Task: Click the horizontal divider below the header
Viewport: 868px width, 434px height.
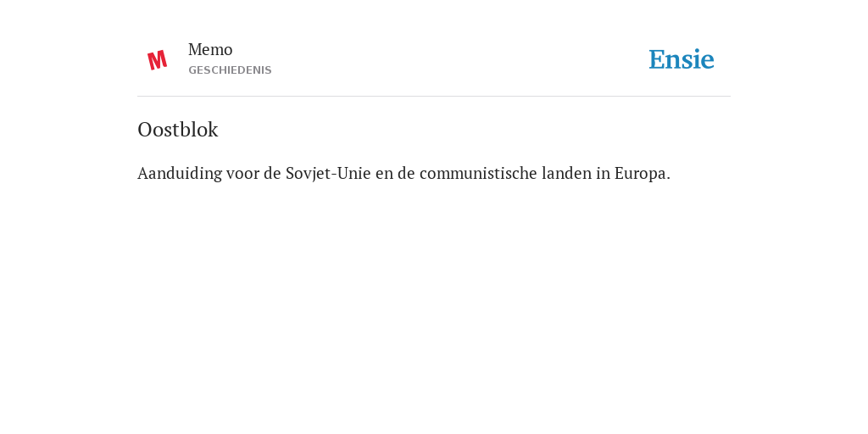Action: (x=434, y=97)
